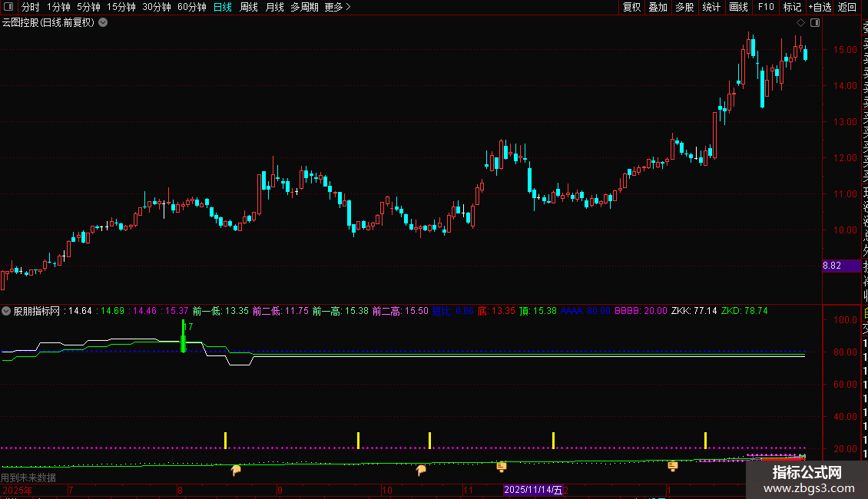The width and height of the screenshot is (868, 499).
Task: Click the diamond icon above price axis
Action: (x=800, y=23)
